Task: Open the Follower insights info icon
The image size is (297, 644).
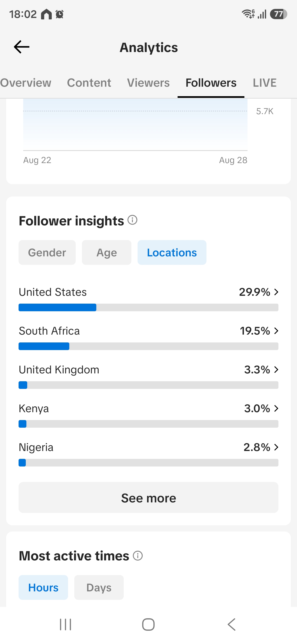Action: coord(132,220)
